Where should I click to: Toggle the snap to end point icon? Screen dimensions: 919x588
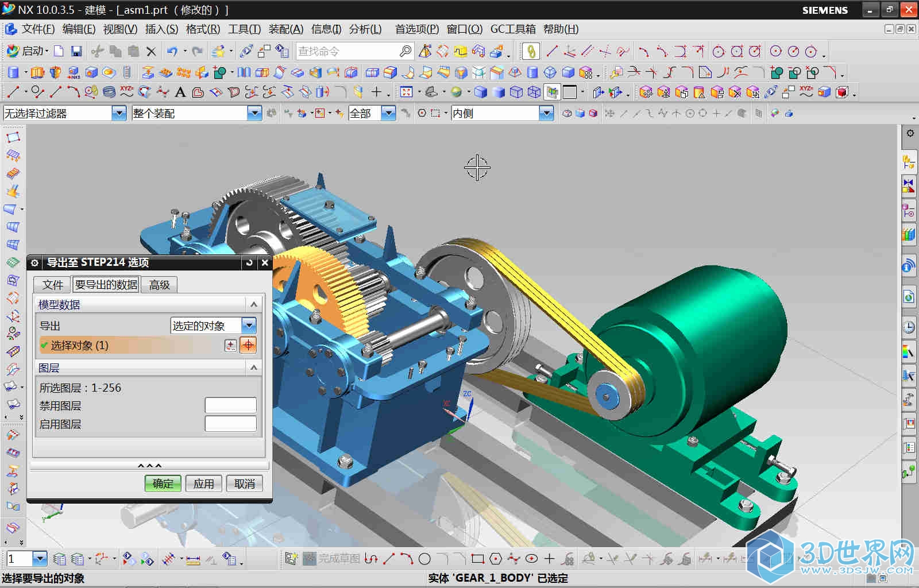pos(623,113)
